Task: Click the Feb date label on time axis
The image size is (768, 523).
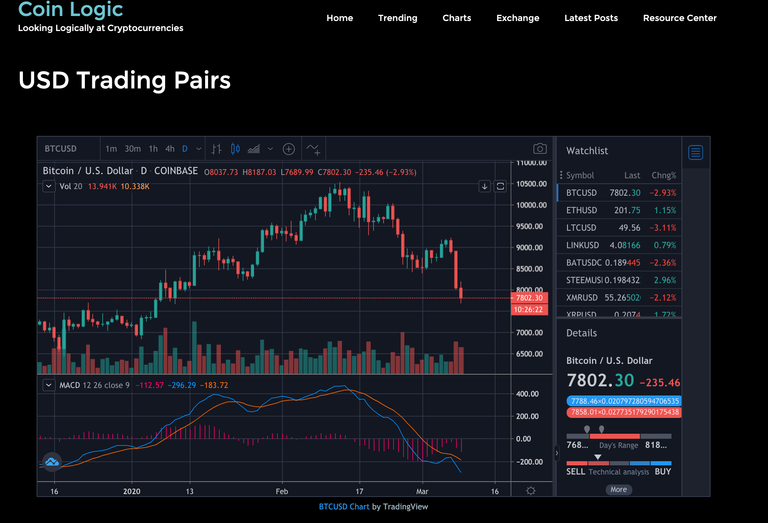Action: pos(282,491)
